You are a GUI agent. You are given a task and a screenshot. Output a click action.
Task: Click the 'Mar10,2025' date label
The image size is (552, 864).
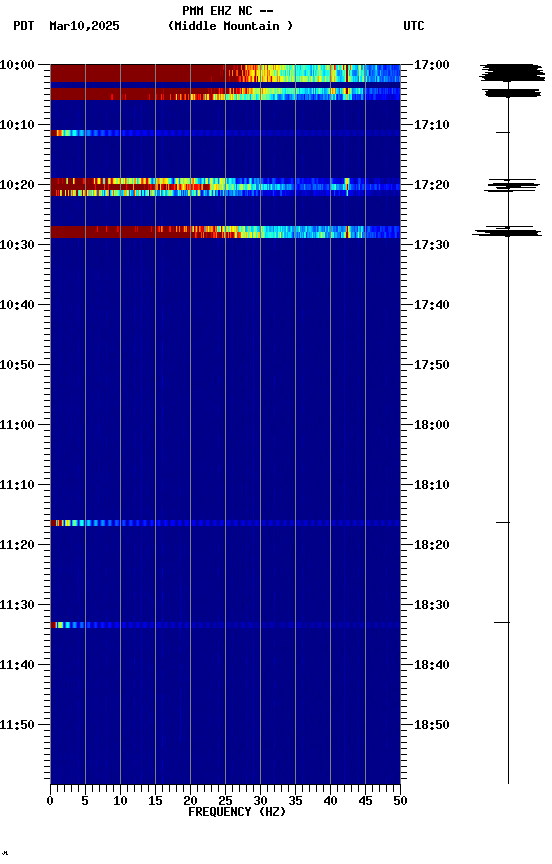click(x=84, y=26)
